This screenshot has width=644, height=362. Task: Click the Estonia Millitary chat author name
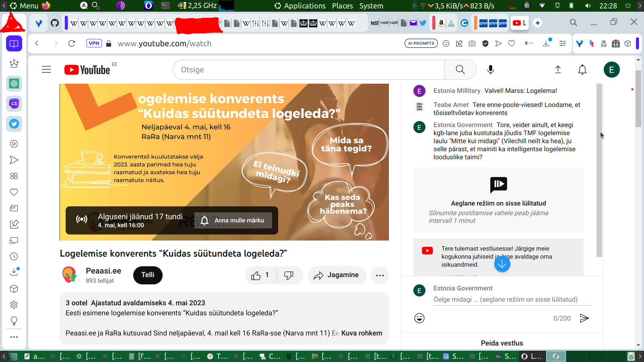(x=457, y=91)
